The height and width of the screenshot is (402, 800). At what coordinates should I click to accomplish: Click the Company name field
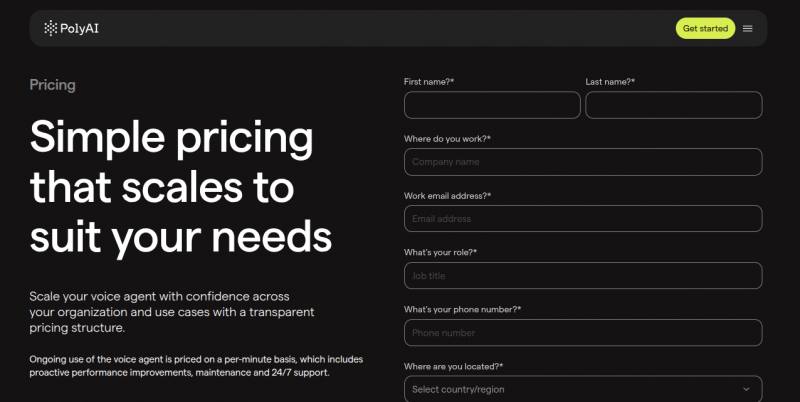click(583, 162)
